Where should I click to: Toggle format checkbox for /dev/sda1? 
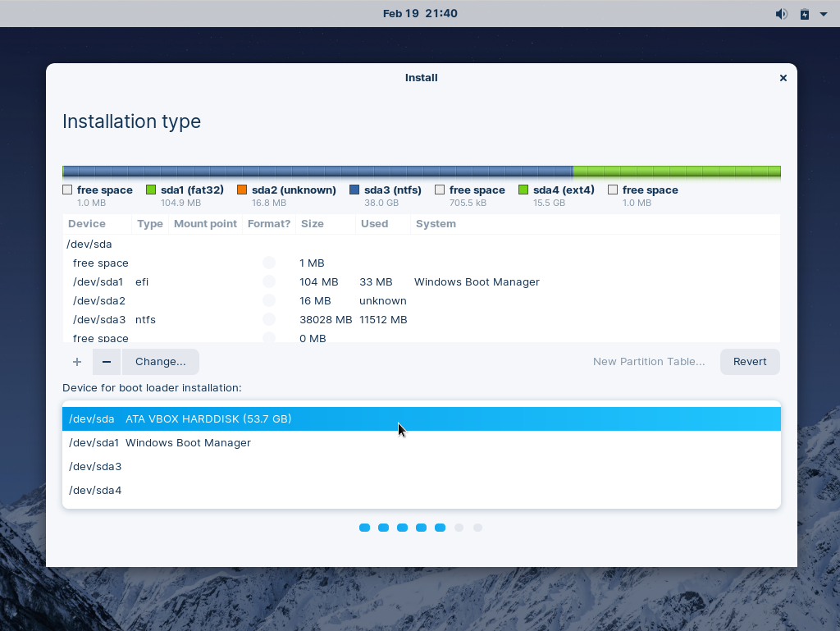click(x=269, y=281)
